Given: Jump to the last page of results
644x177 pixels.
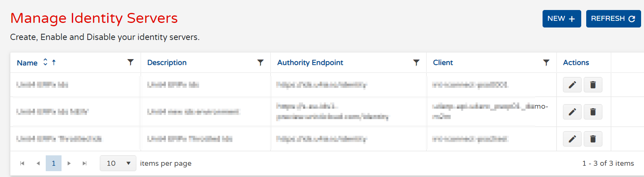Looking at the screenshot, I should point(85,163).
